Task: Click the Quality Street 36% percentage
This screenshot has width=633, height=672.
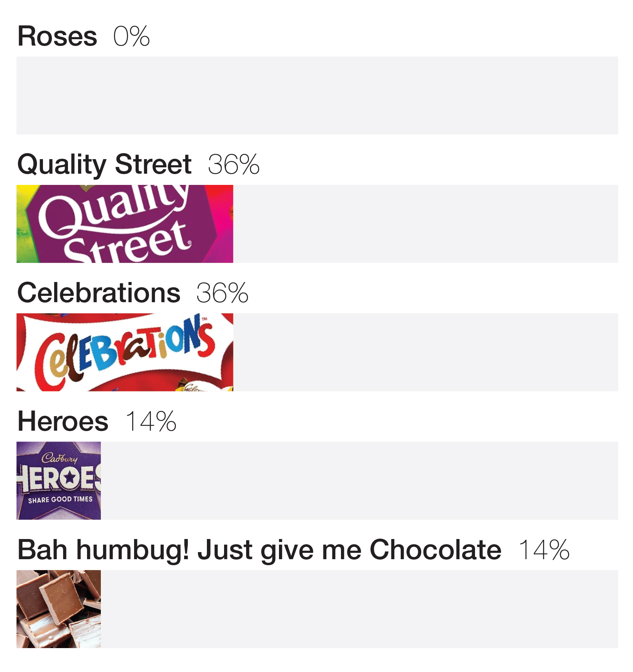Action: (x=234, y=165)
